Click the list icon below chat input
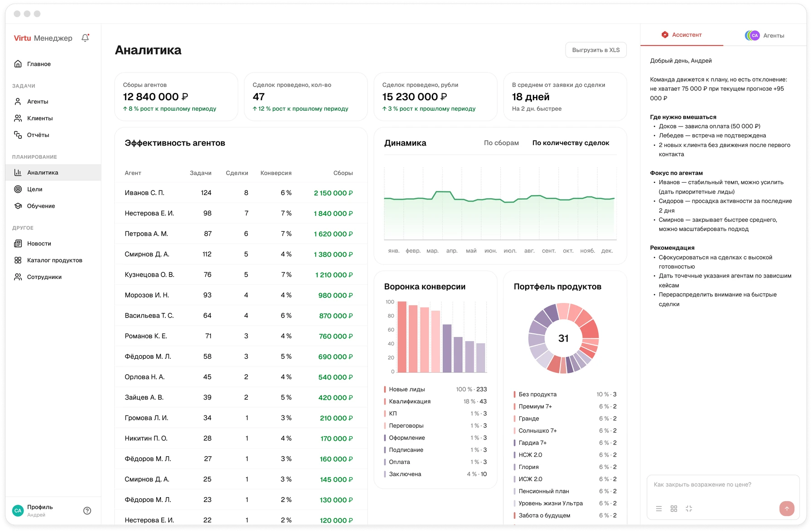Screen dimensions: 812x532 tap(659, 509)
